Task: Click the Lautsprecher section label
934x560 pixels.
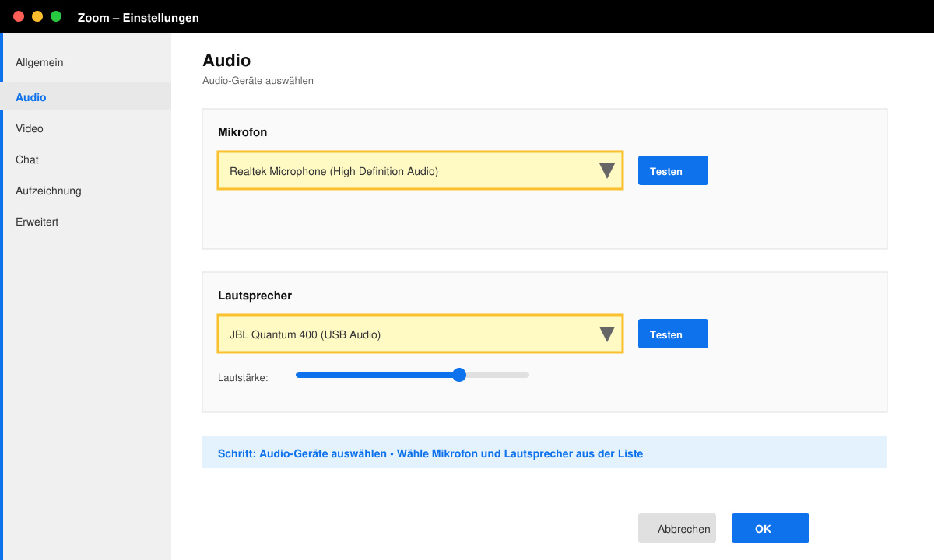Action: (x=255, y=296)
